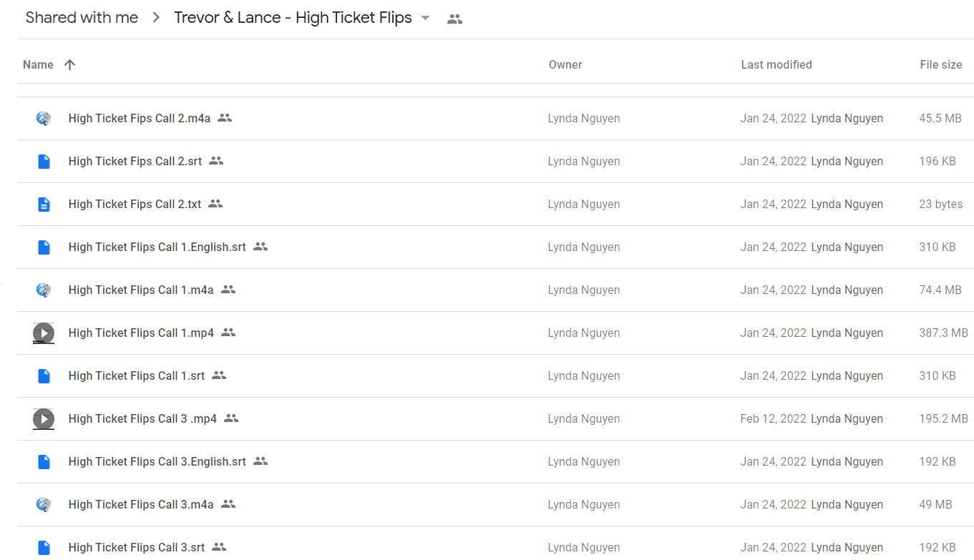The image size is (974, 560).
Task: Toggle sort direction with the Name arrow
Action: tap(69, 65)
